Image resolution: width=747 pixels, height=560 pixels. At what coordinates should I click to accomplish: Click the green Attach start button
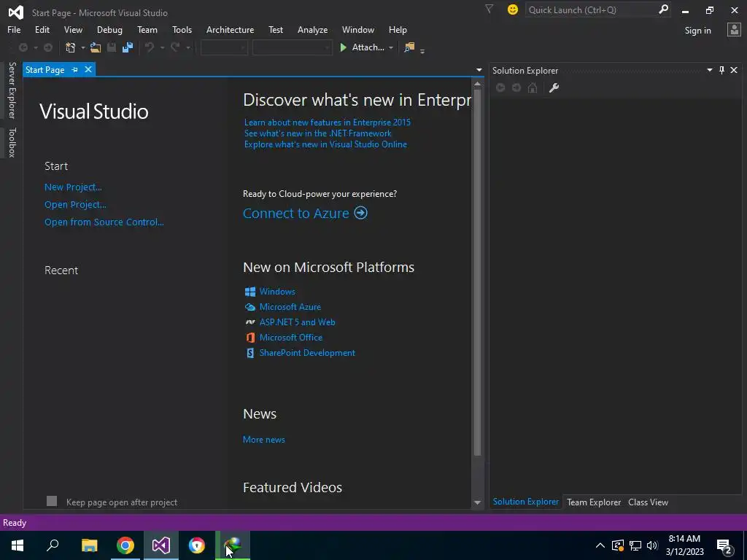point(362,47)
